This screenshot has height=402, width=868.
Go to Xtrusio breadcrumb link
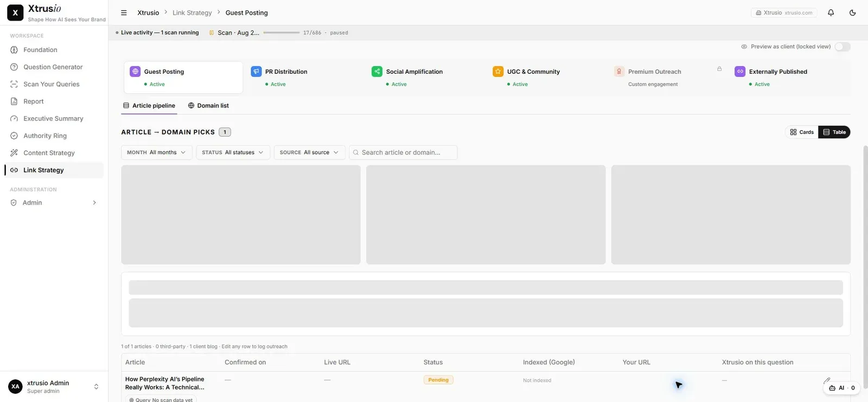(148, 12)
